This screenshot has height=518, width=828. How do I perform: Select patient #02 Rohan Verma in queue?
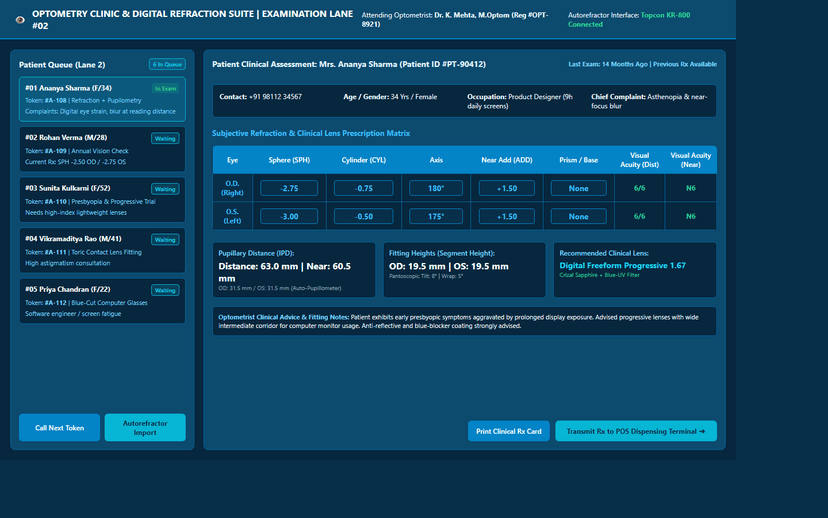pos(102,149)
